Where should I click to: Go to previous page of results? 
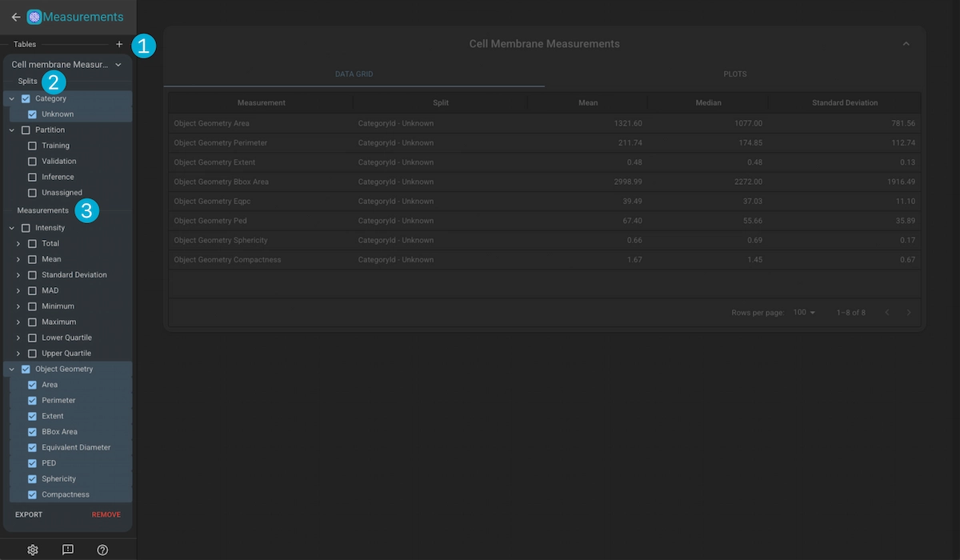click(887, 312)
